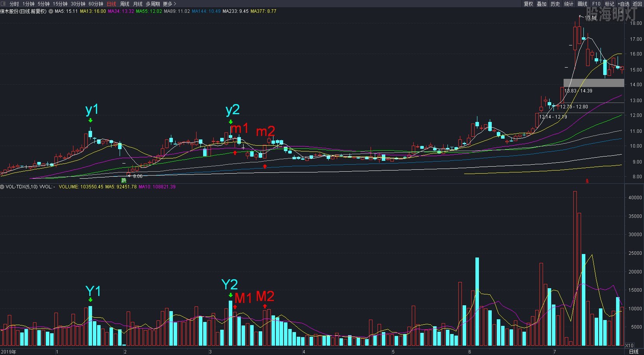Select the MA13: 16.00 label
The width and height of the screenshot is (644, 355).
click(93, 11)
